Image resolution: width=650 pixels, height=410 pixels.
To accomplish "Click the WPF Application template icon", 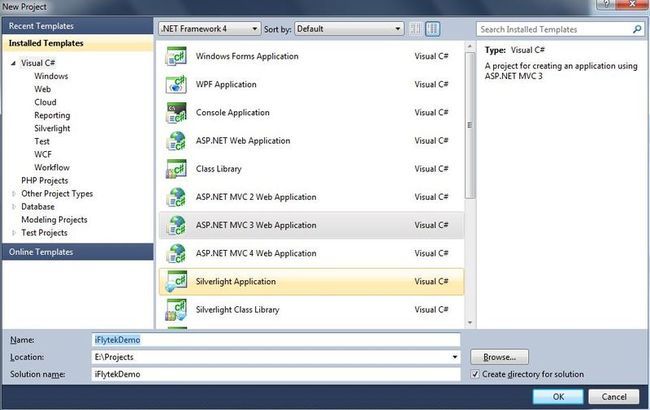I will [176, 84].
